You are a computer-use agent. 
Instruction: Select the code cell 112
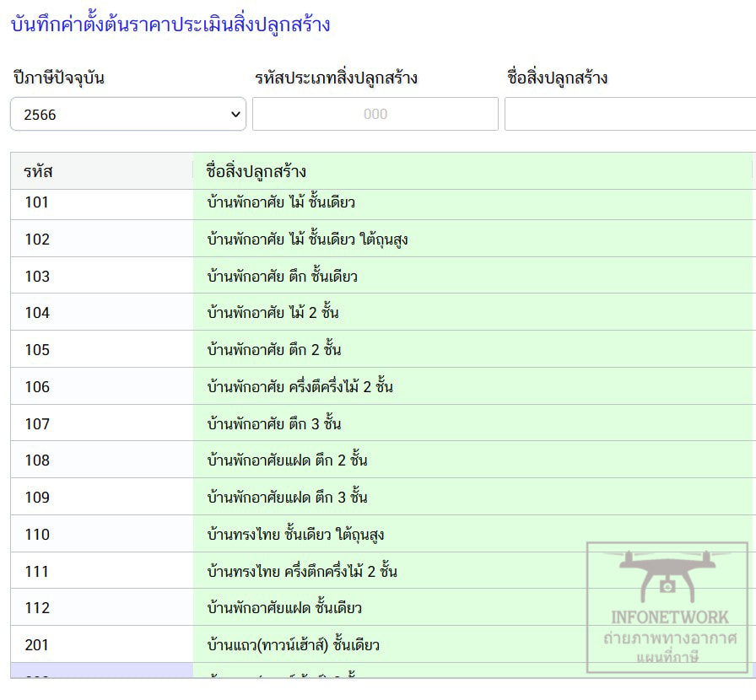click(x=102, y=607)
